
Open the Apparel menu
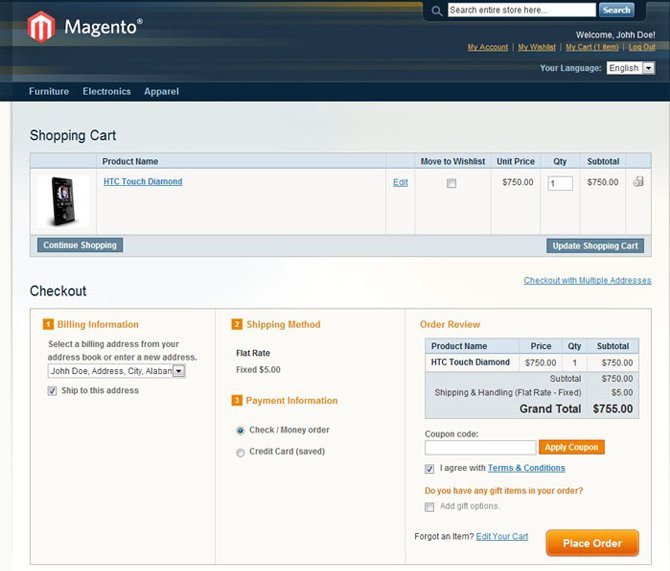coord(162,91)
